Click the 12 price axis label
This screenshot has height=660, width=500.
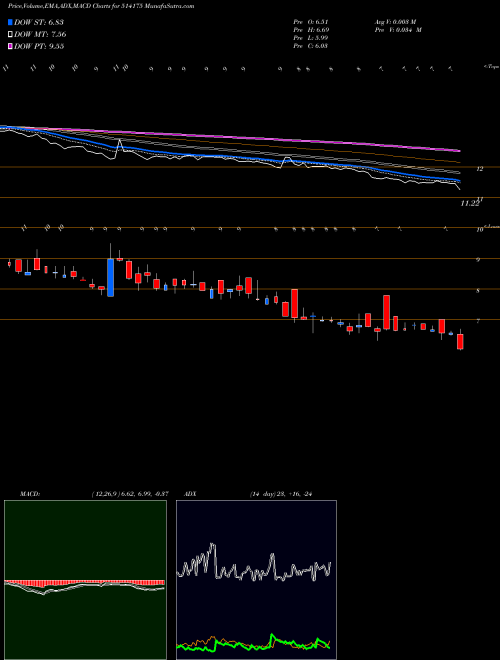pyautogui.click(x=479, y=169)
